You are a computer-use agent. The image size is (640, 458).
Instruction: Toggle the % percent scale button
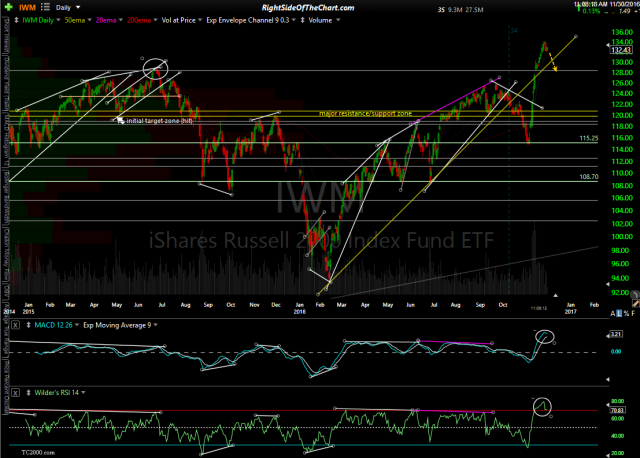626,313
